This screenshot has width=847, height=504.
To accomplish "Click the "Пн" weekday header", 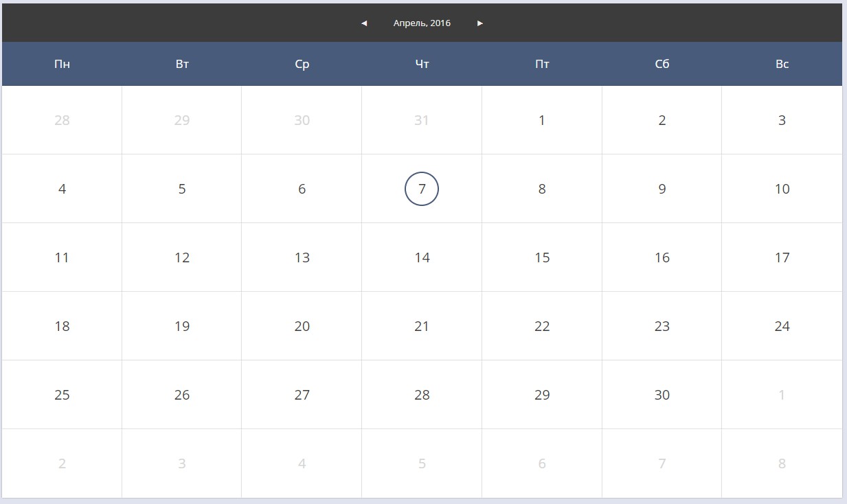I will [x=62, y=64].
